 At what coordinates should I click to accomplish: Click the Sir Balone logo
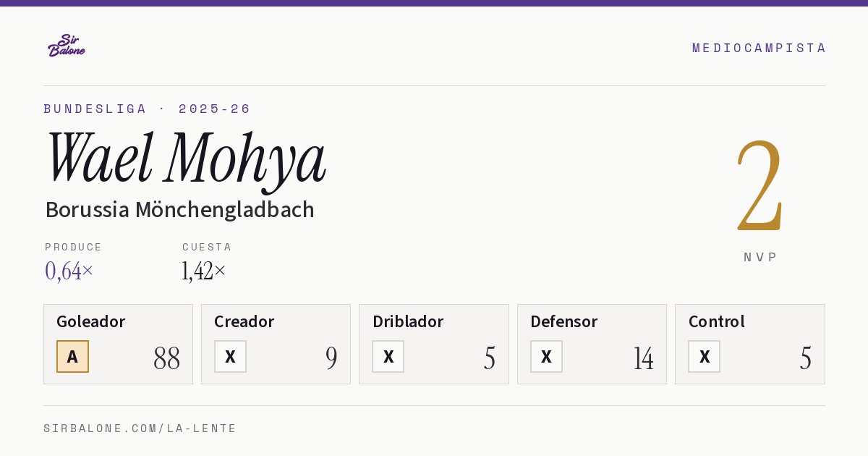[67, 46]
